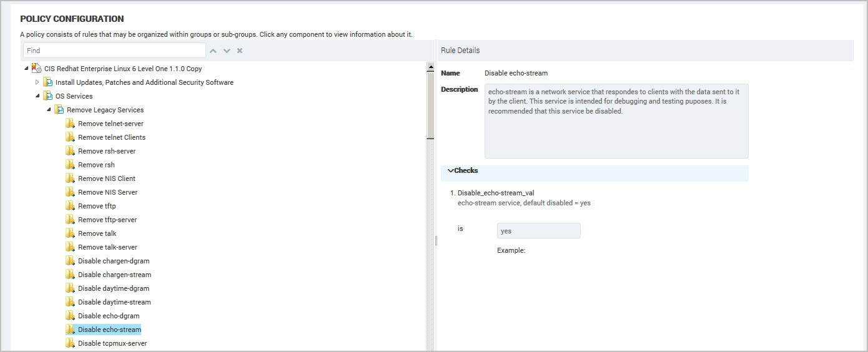Select the 'Disable daytime-stream' rule

(114, 302)
